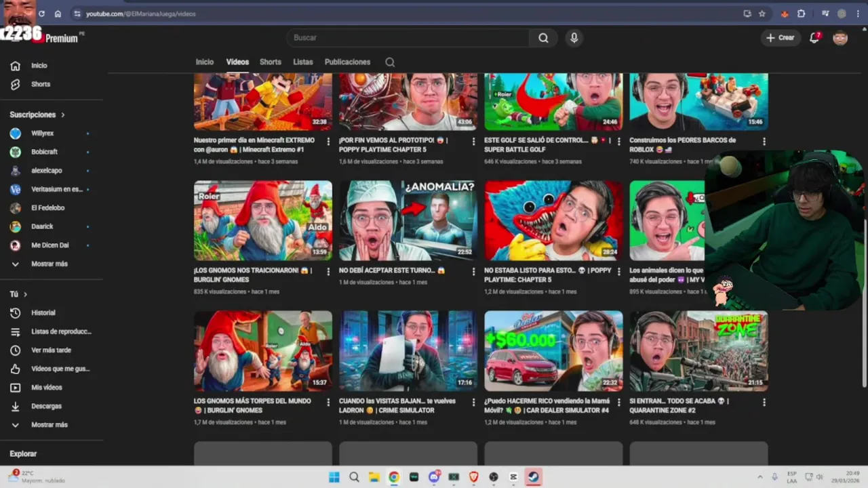Open Descargas in the sidebar

click(x=46, y=406)
